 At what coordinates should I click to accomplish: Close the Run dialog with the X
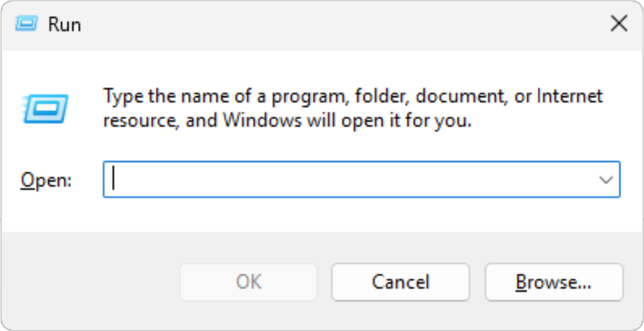[x=618, y=24]
